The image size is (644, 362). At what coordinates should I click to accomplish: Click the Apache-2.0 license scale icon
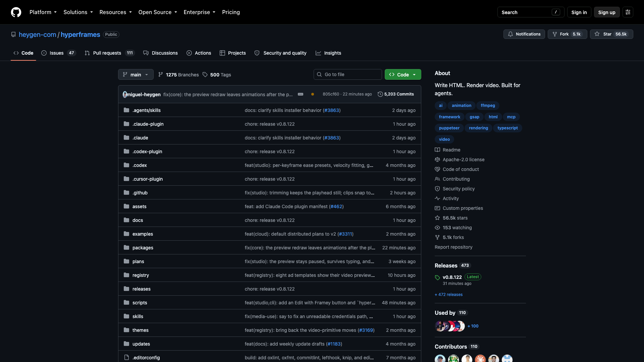pos(437,160)
